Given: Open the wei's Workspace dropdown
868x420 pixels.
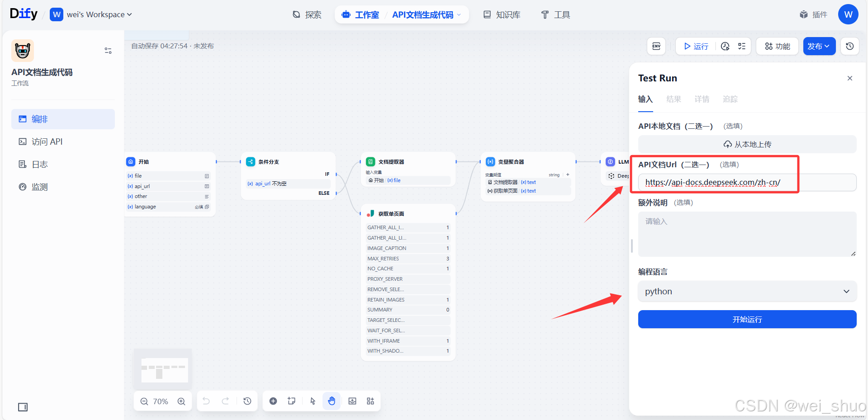Looking at the screenshot, I should tap(91, 14).
